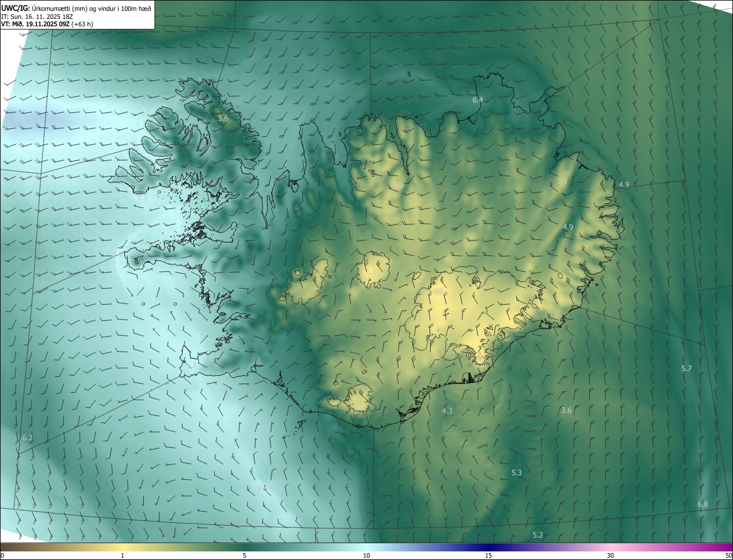733x560 pixels.
Task: Click the 6.2 value label on the map
Action: 27,437
